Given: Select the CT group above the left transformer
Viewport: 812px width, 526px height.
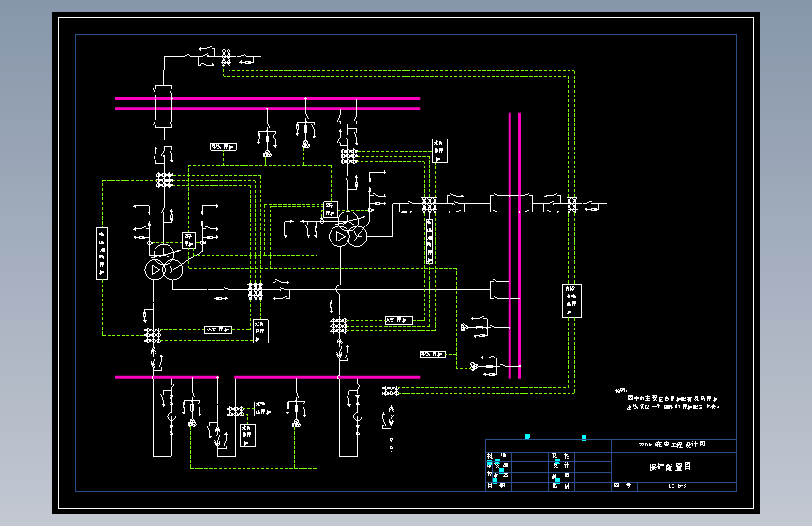Looking at the screenshot, I should (165, 180).
